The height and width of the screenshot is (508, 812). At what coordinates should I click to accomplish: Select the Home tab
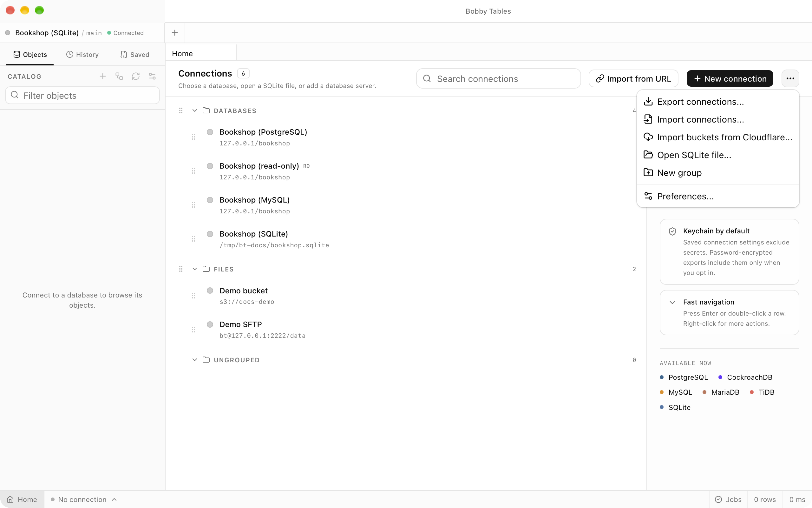[x=201, y=53]
